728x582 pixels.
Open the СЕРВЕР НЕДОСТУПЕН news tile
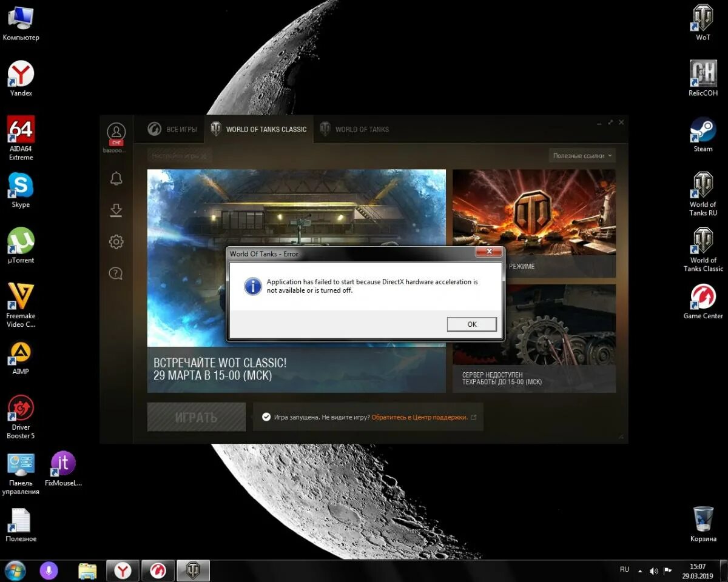pos(534,338)
